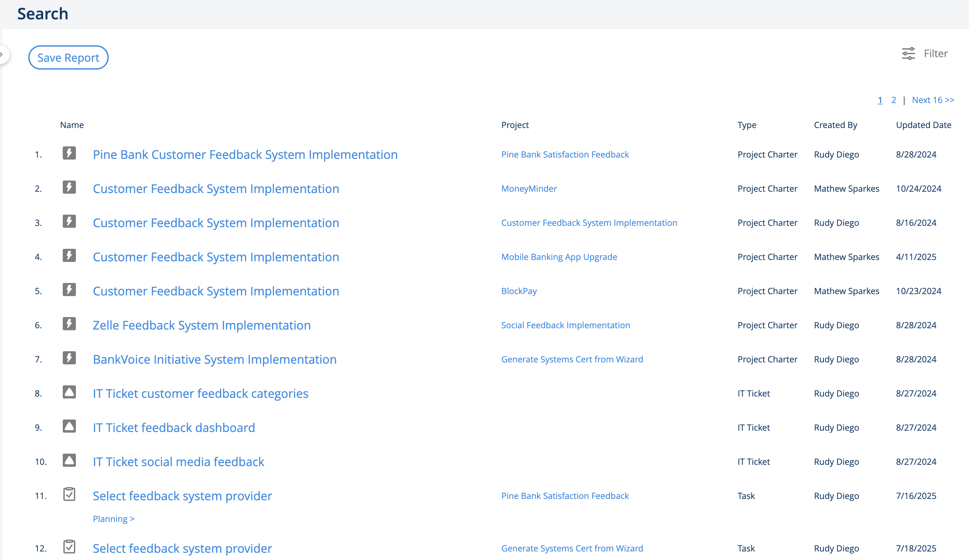This screenshot has height=560, width=969.
Task: Open Zelle Feedback System Implementation
Action: [202, 326]
